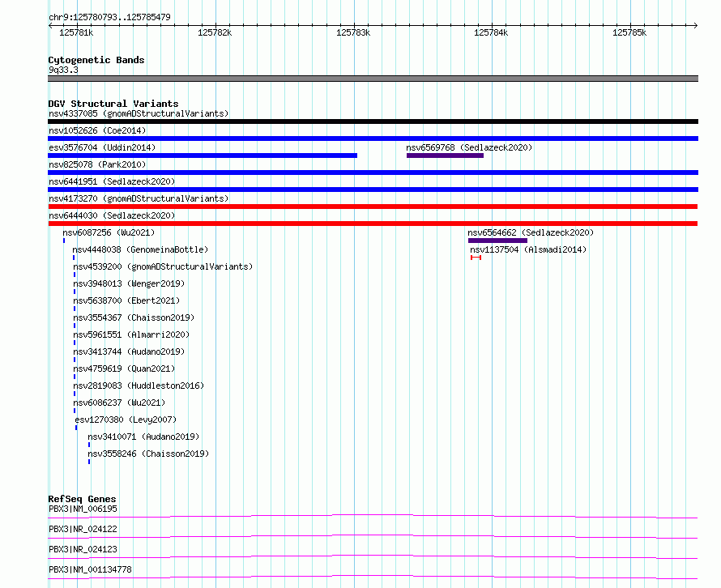Click the nsv4539200 gnomADStructuralVariants label

pos(163,266)
